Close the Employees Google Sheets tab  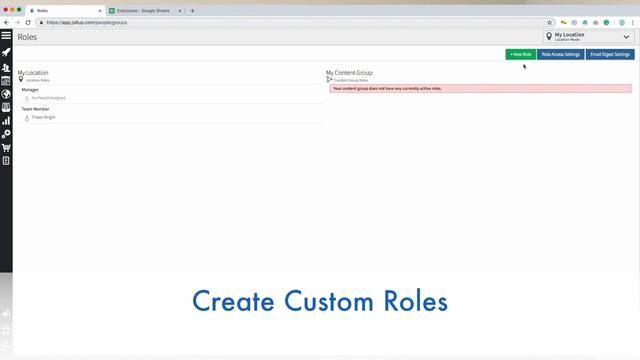tap(180, 11)
